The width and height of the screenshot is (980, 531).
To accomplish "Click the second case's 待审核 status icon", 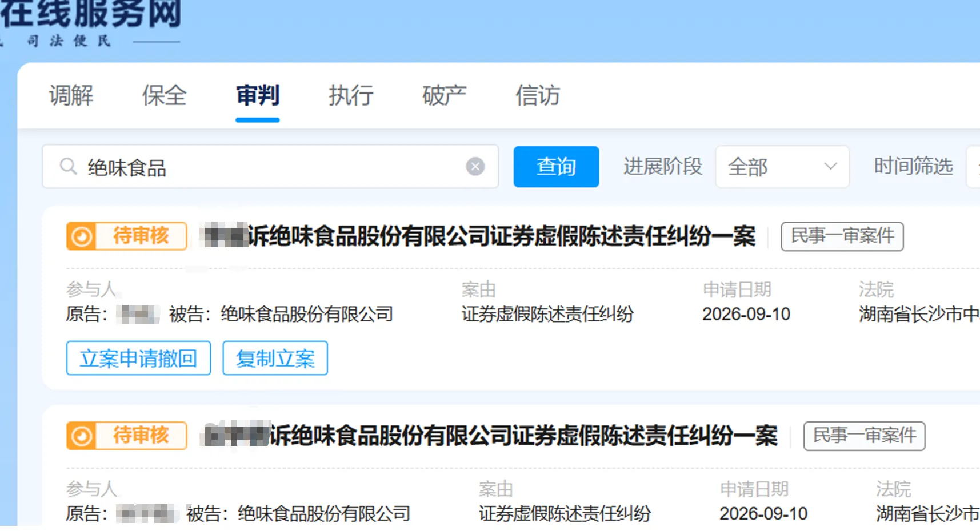I will click(x=81, y=436).
